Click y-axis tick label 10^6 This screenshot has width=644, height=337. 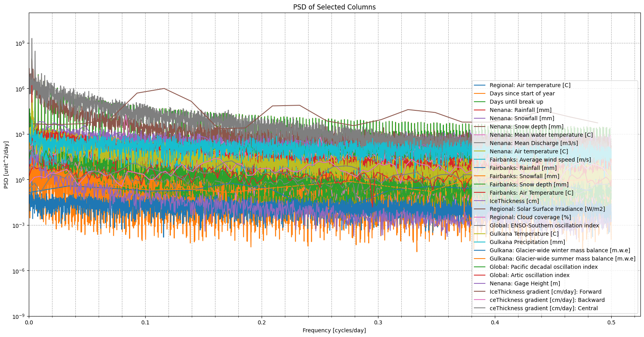coord(21,89)
